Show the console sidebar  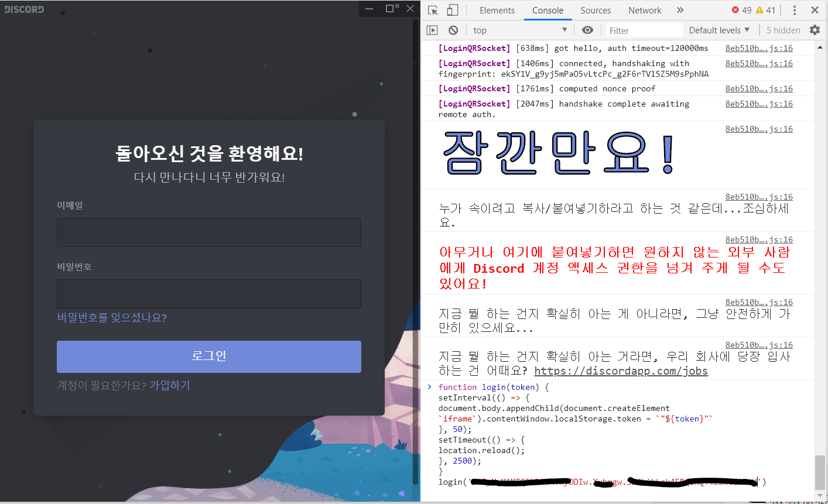(432, 30)
